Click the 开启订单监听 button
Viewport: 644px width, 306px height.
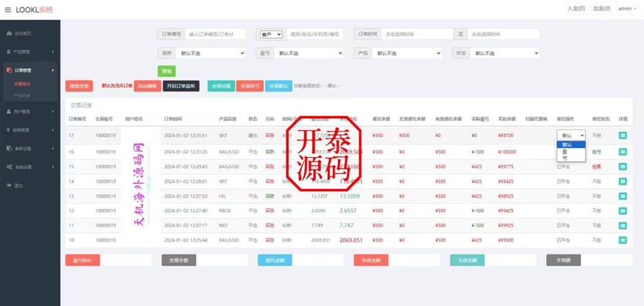[x=181, y=86]
